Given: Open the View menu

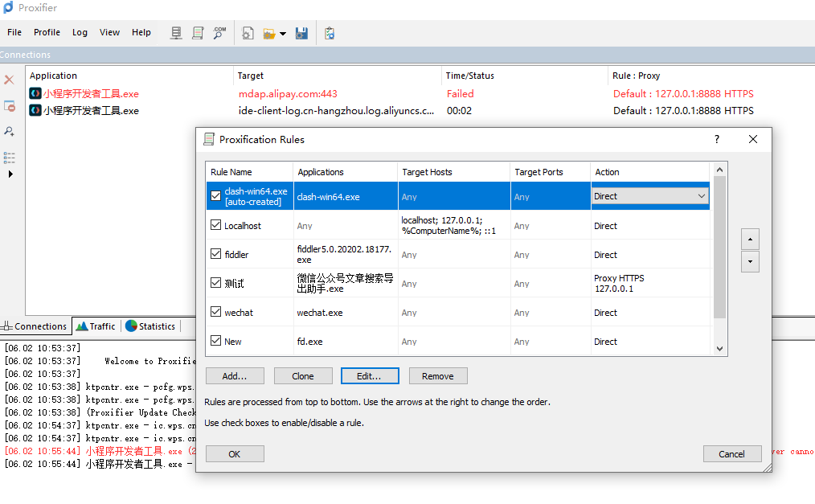Looking at the screenshot, I should 109,32.
